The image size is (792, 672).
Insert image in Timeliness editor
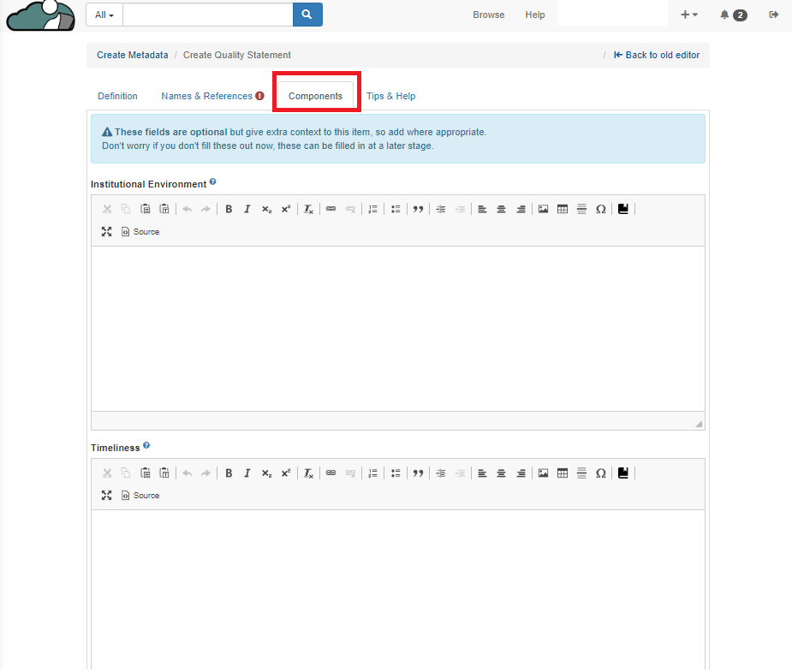pos(543,473)
